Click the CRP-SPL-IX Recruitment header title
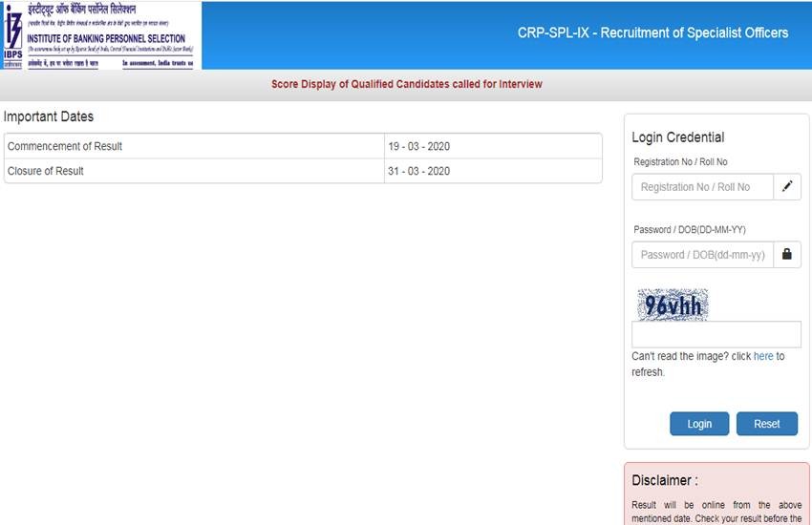812x525 pixels. (652, 32)
